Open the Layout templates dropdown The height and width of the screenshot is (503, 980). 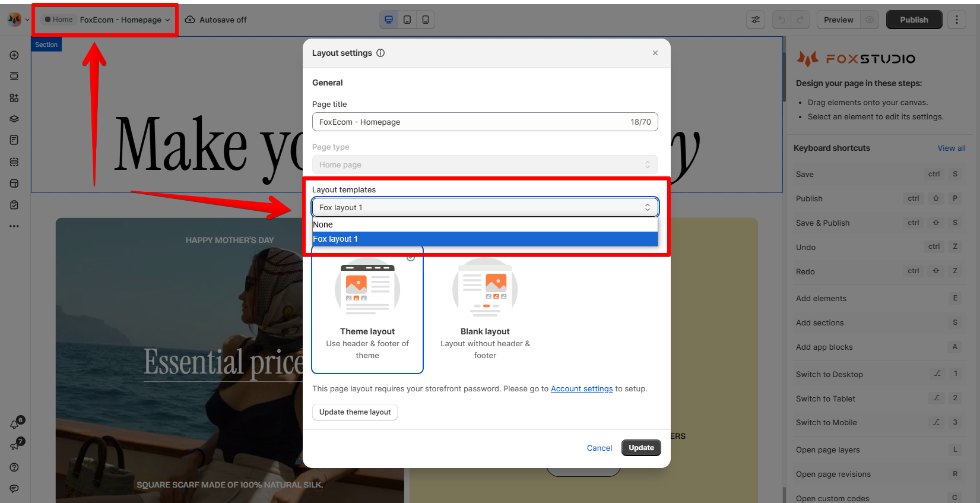click(485, 207)
